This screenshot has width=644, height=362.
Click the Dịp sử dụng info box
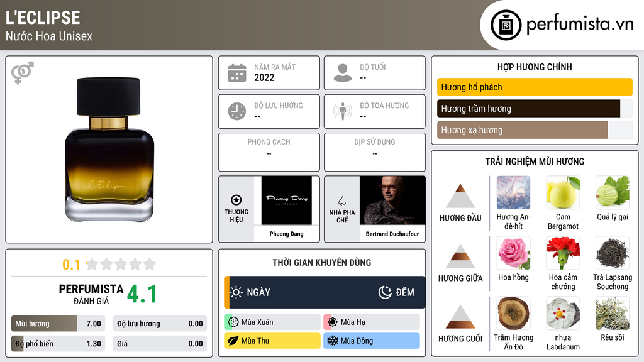pyautogui.click(x=375, y=152)
